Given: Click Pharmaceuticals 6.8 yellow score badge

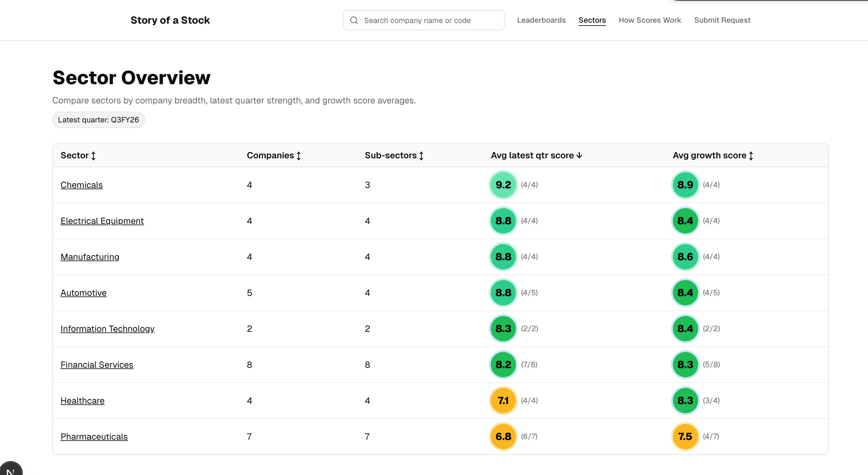Looking at the screenshot, I should (503, 437).
